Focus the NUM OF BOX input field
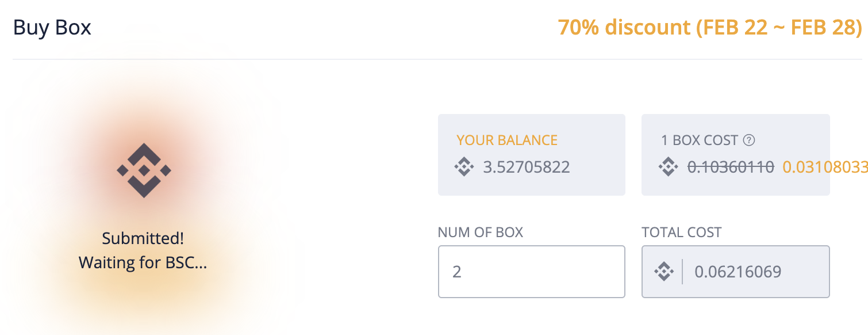The width and height of the screenshot is (868, 335). [531, 272]
